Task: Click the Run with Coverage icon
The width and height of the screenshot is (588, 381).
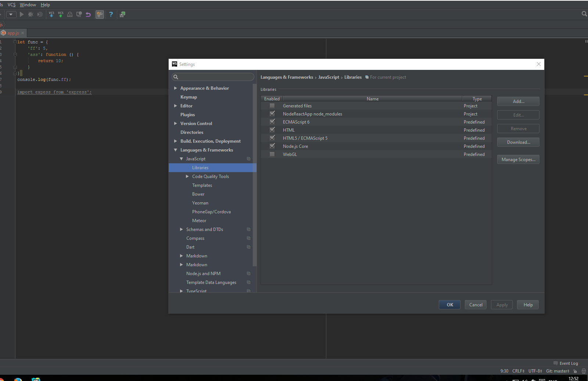Action: (x=40, y=14)
